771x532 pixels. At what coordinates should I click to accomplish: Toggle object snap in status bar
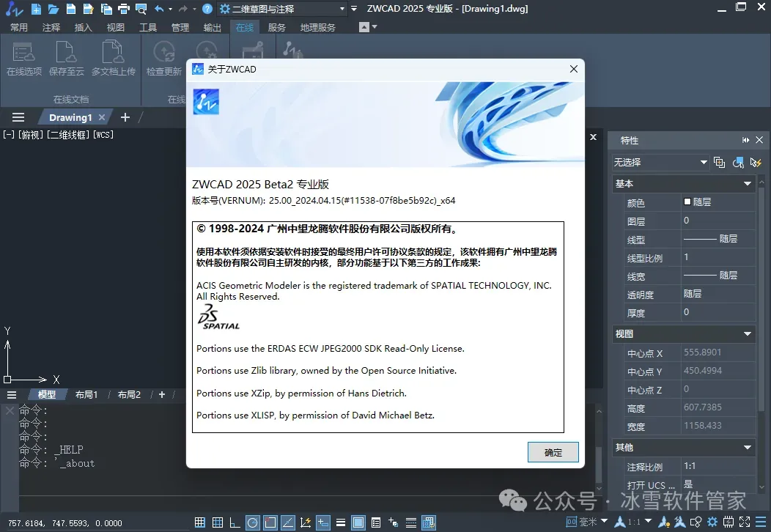coord(270,522)
